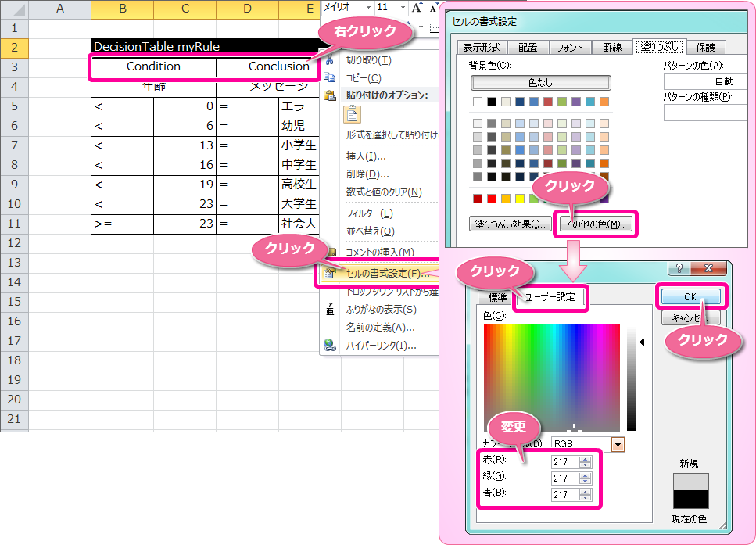Image resolution: width=756 pixels, height=545 pixels.
Task: Choose 数式と値のクリア(N) menu item
Action: click(x=384, y=192)
